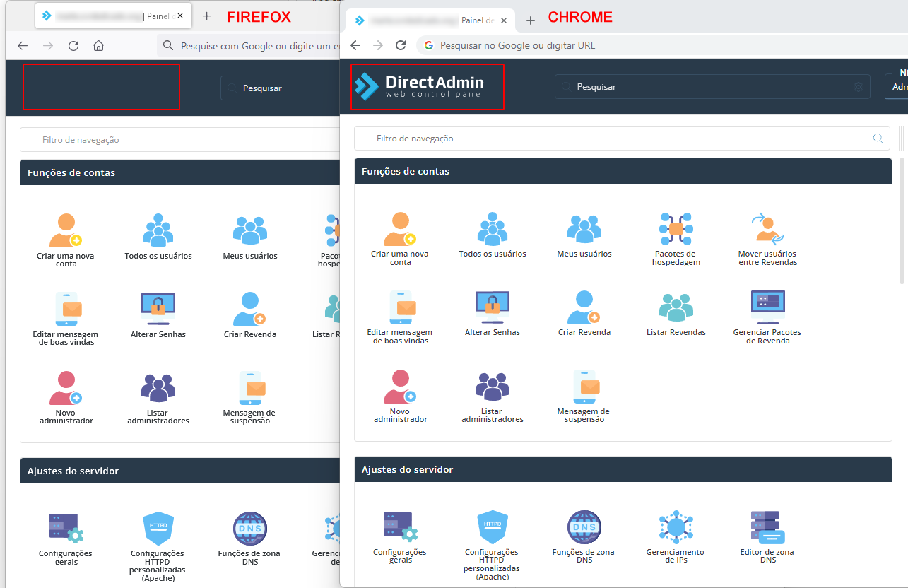Collapse Ajustes do servidor section in Chrome

(x=623, y=470)
